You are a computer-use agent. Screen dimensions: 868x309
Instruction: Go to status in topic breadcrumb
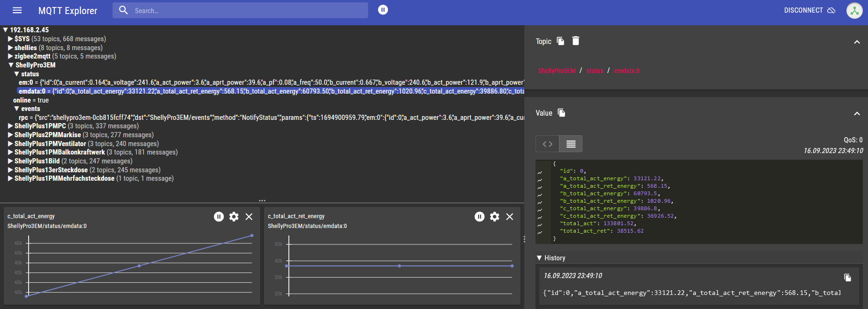[595, 71]
